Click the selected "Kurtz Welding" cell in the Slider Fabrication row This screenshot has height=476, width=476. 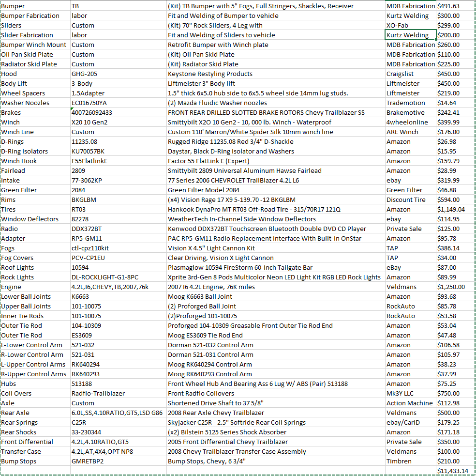click(410, 35)
